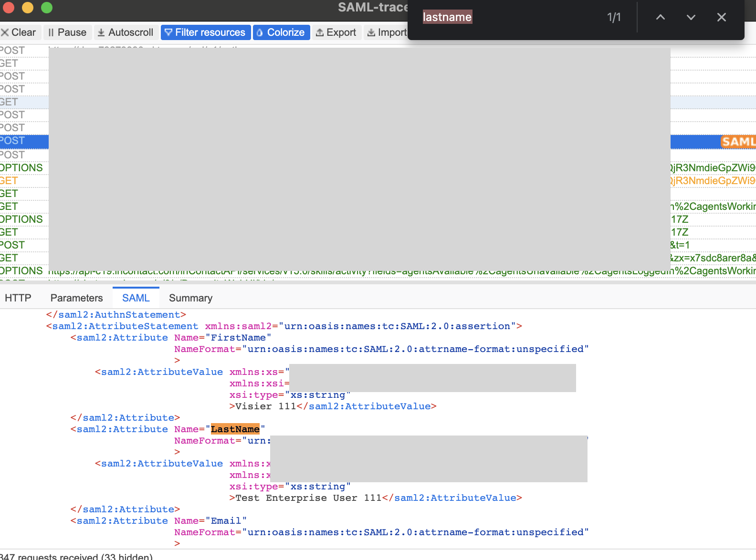Viewport: 756px width, 560px height.
Task: Click the orange SAML badge on the selected row
Action: click(738, 142)
